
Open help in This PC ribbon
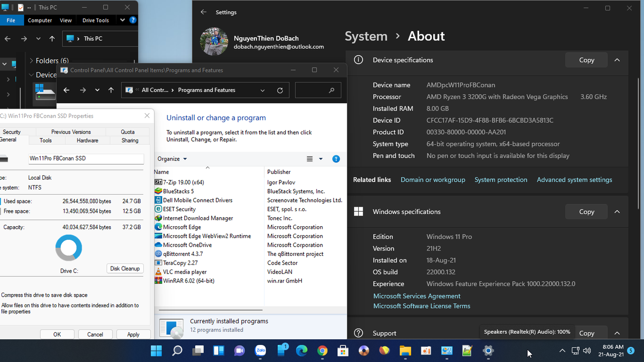pyautogui.click(x=133, y=20)
